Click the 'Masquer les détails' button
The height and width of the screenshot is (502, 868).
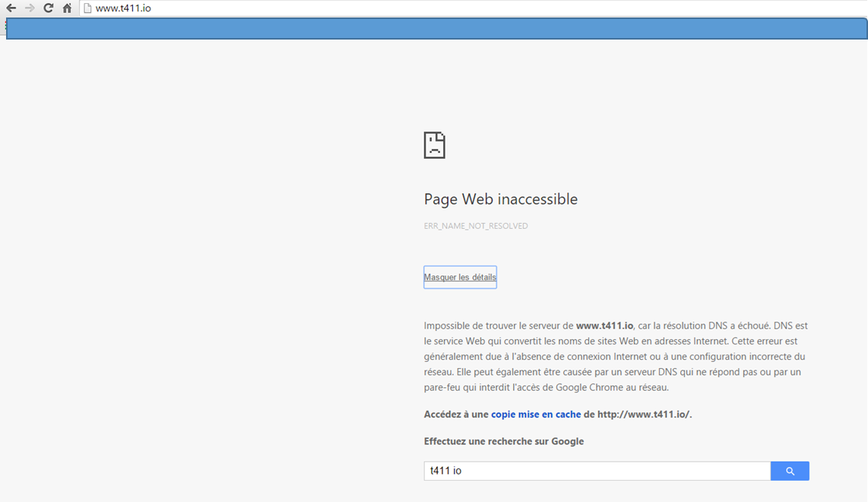point(460,277)
